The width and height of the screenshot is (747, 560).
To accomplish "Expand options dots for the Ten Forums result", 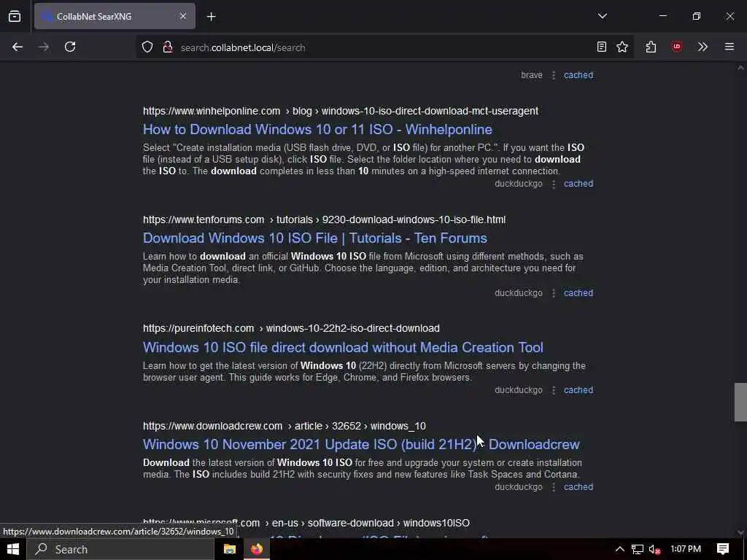I will [x=553, y=293].
